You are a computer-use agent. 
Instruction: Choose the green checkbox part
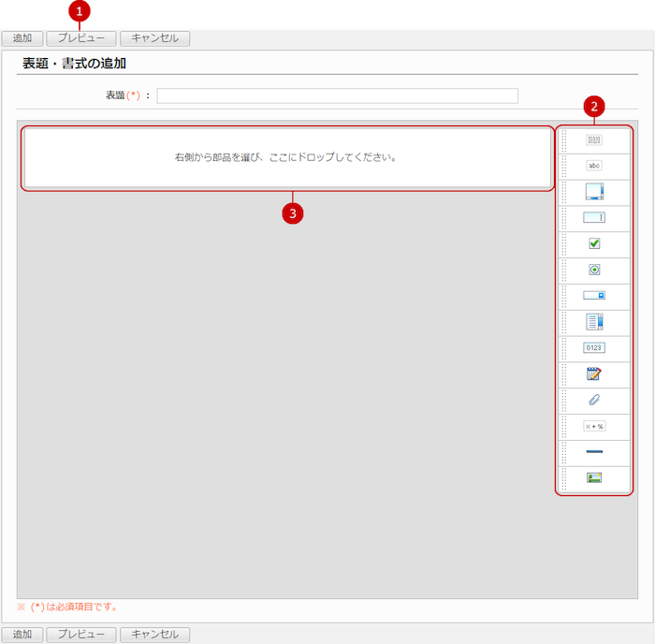coord(594,243)
